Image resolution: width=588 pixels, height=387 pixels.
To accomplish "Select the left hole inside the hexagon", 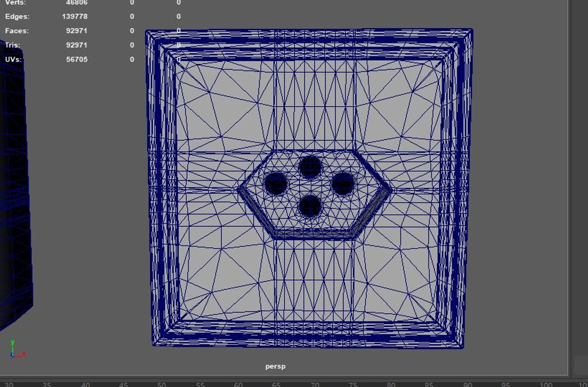I will tap(275, 183).
